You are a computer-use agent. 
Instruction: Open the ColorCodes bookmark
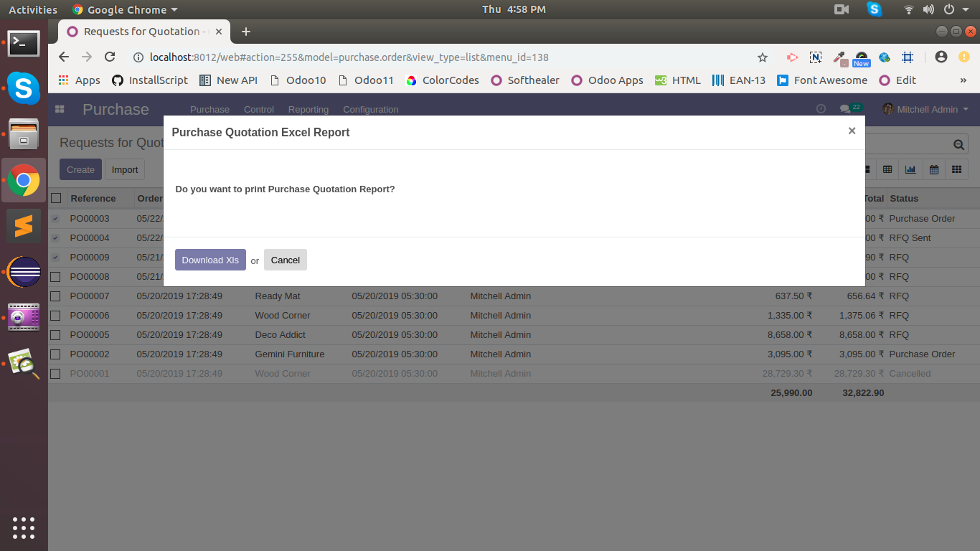click(x=442, y=80)
